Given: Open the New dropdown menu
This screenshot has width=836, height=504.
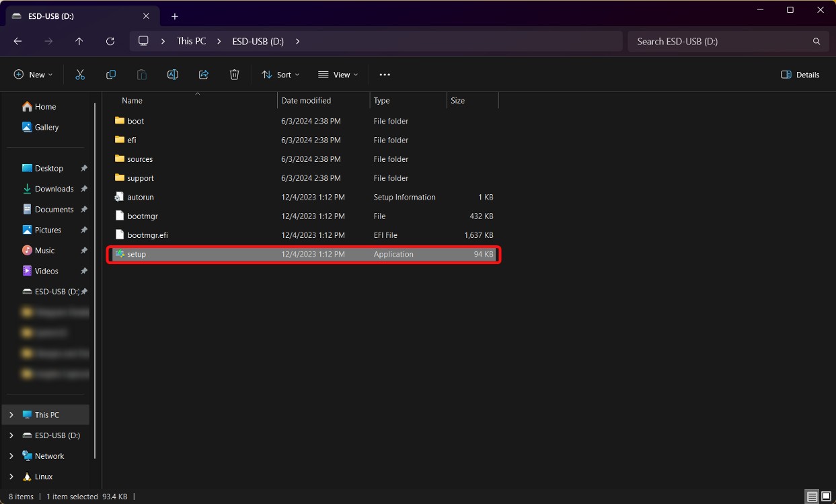Looking at the screenshot, I should (x=32, y=75).
